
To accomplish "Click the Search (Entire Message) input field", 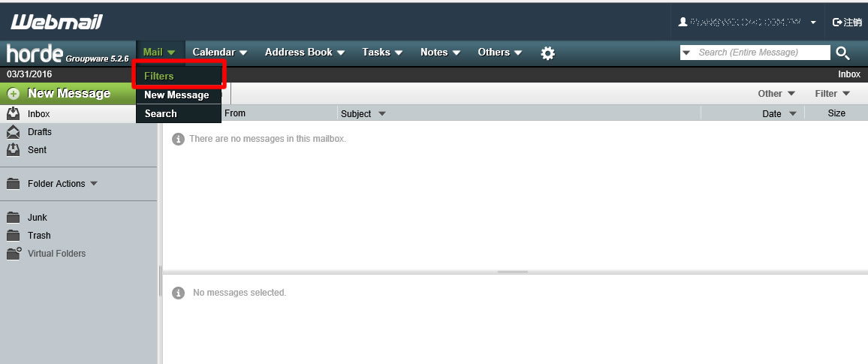I will (761, 53).
